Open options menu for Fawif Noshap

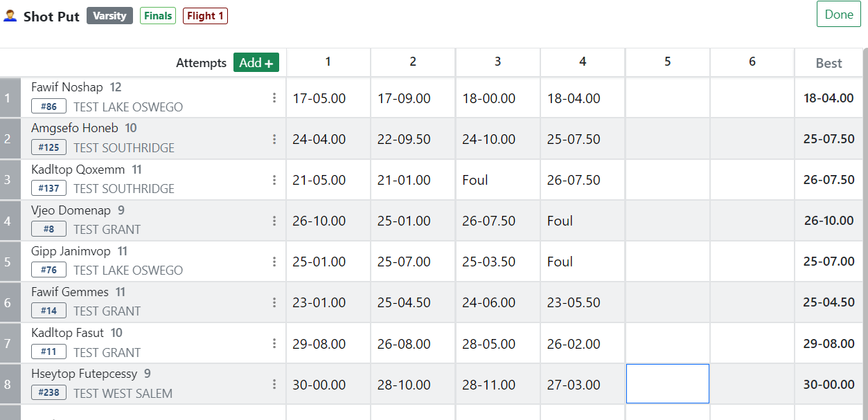click(x=274, y=98)
